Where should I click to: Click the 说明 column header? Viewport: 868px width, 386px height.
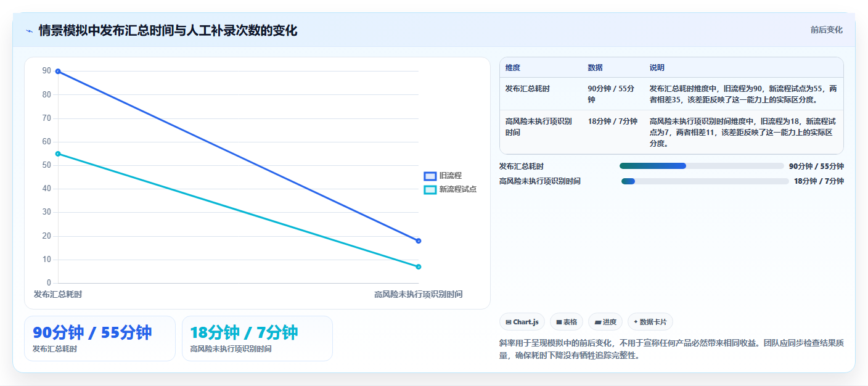(x=657, y=68)
